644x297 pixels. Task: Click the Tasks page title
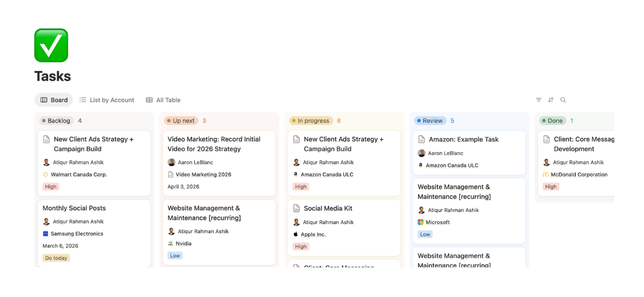tap(53, 76)
